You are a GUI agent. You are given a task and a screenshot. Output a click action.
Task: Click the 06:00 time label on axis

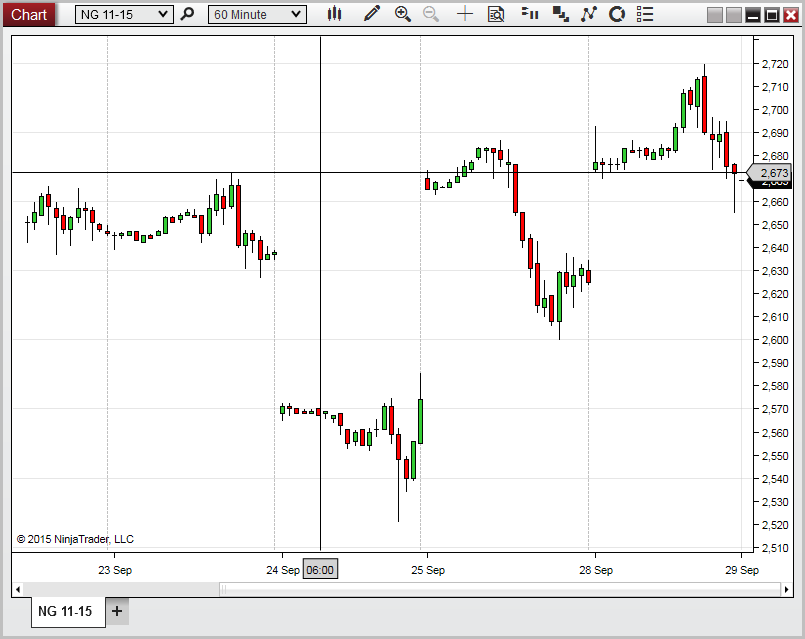point(320,570)
